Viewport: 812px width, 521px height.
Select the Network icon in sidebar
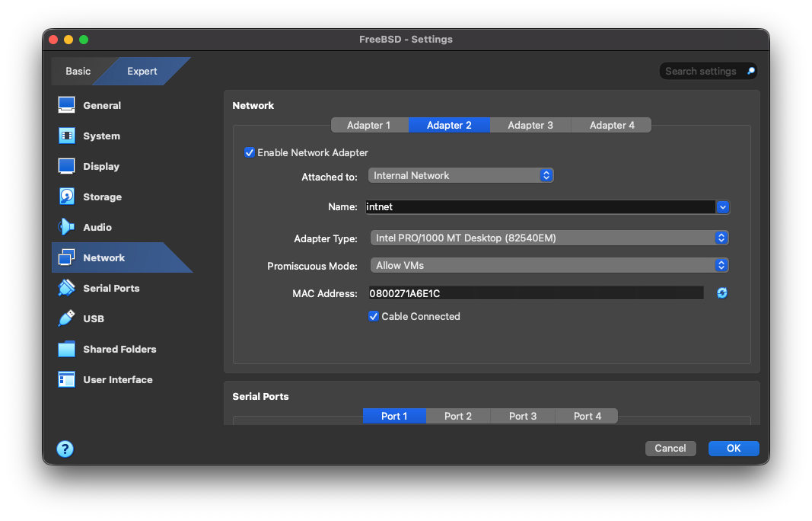[66, 257]
